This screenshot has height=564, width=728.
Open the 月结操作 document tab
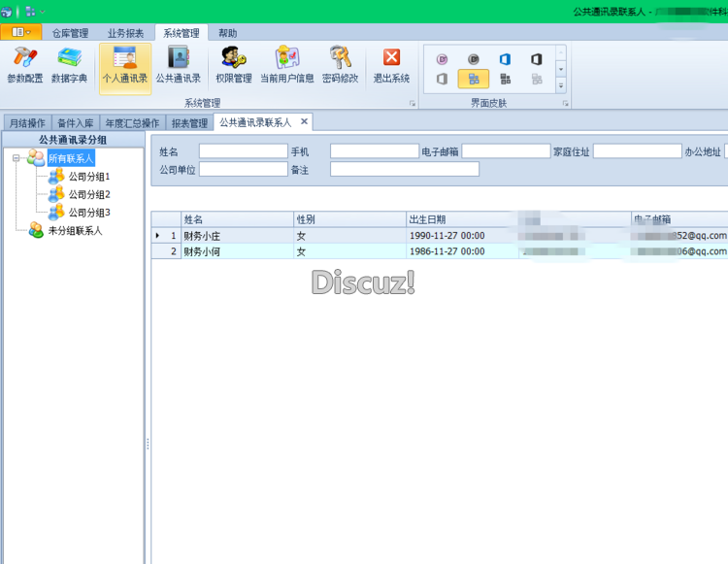(27, 123)
